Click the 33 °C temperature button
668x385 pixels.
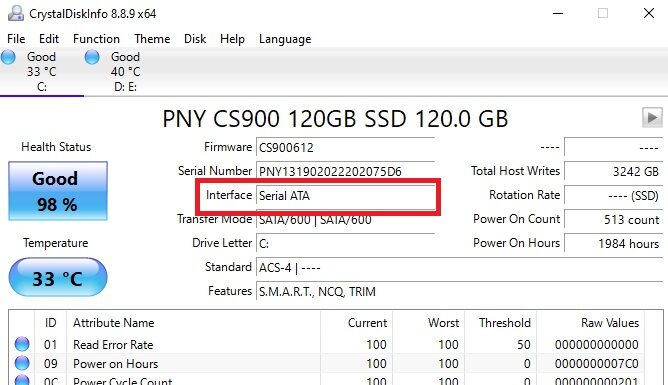point(58,277)
